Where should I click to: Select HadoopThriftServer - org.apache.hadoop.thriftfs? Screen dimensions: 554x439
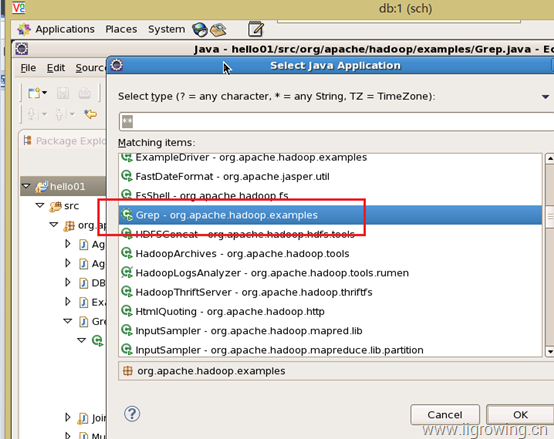pos(330,292)
